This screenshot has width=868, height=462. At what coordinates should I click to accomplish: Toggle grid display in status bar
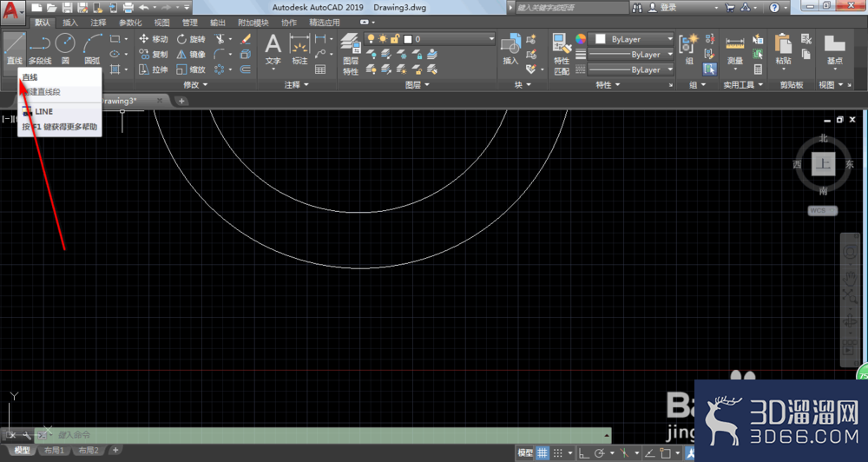pyautogui.click(x=542, y=452)
